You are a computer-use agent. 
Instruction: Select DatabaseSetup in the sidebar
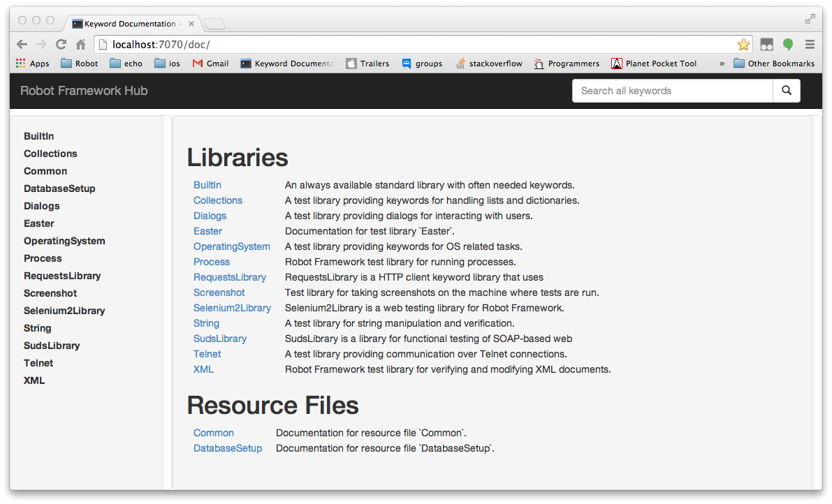pyautogui.click(x=59, y=188)
